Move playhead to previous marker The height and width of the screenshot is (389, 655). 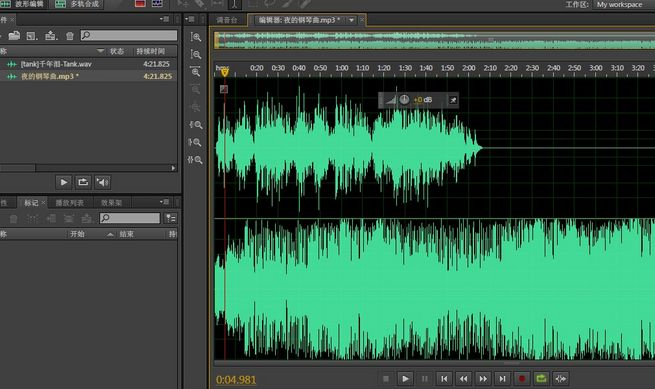click(x=444, y=379)
